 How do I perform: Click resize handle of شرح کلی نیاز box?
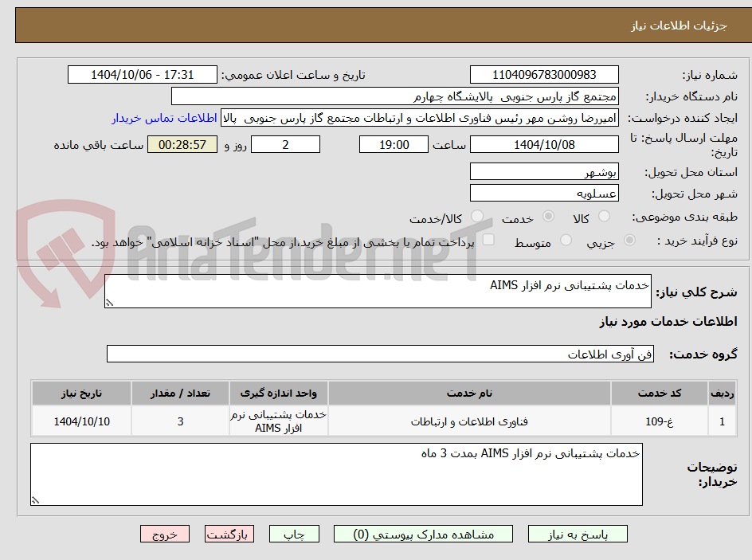pyautogui.click(x=110, y=303)
